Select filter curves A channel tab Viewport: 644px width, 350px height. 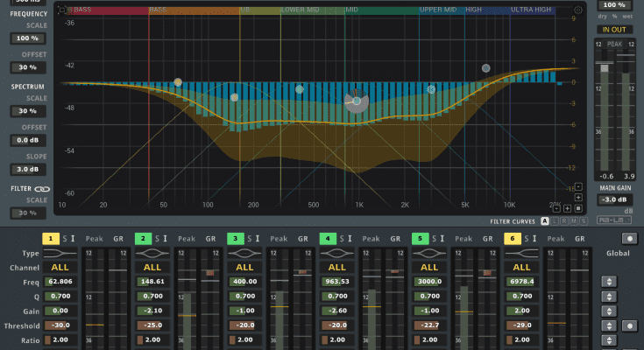(545, 221)
